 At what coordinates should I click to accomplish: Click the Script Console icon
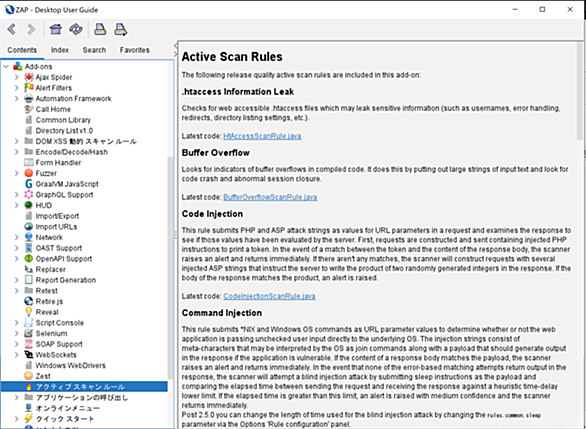(x=29, y=322)
